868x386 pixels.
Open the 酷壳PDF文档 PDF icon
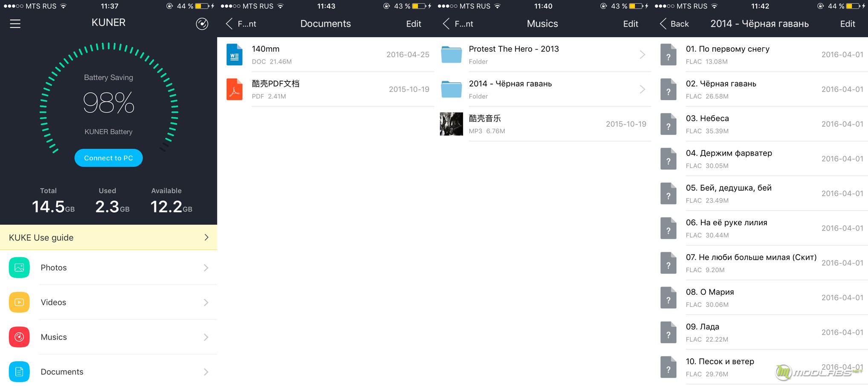click(x=234, y=89)
